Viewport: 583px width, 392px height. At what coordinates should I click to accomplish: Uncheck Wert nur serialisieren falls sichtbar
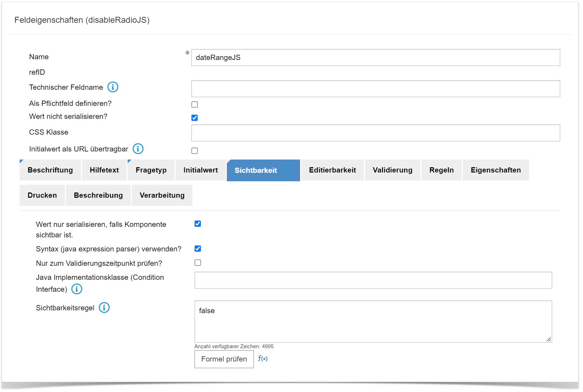click(198, 223)
